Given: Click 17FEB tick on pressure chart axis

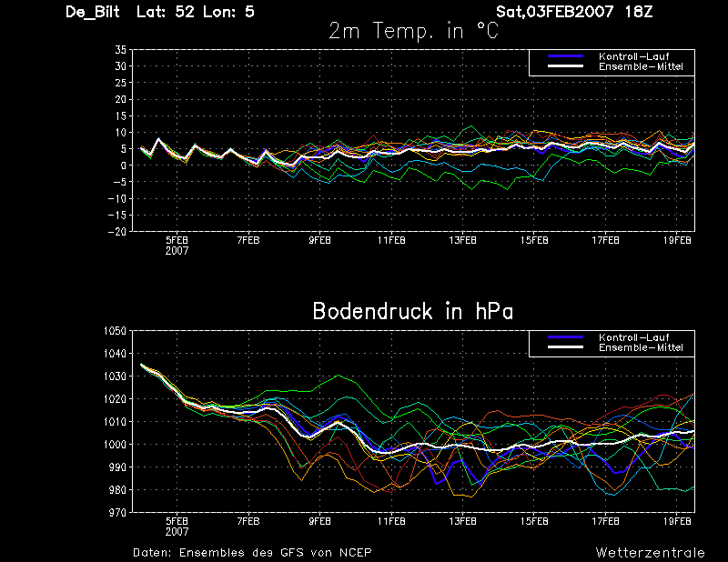Looking at the screenshot, I should (605, 521).
